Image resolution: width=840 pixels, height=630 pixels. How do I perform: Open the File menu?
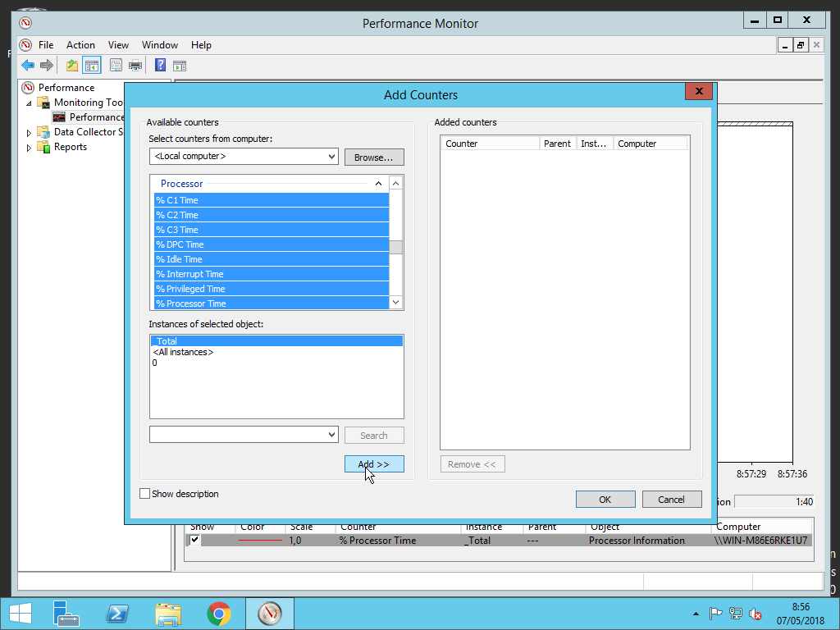pos(46,45)
